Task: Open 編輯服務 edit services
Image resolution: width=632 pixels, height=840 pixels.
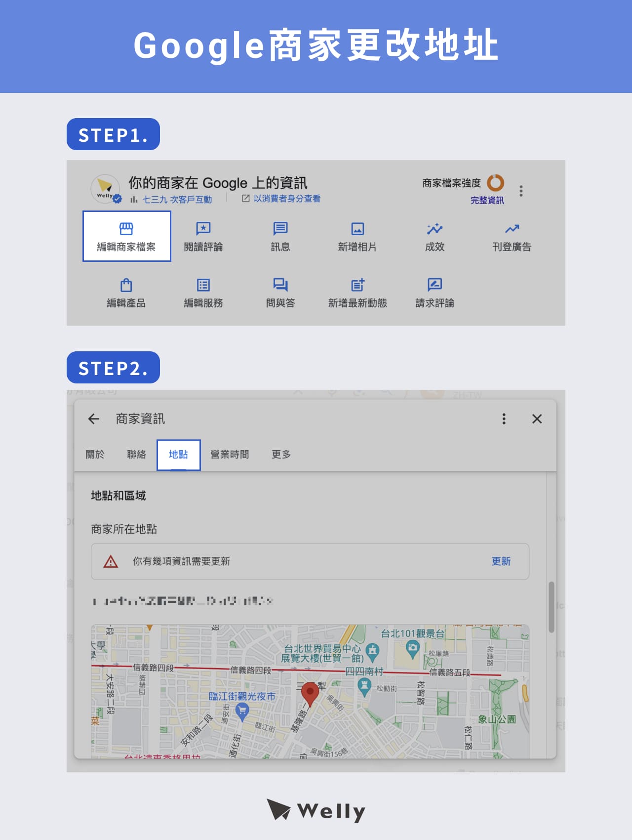Action: pos(203,293)
